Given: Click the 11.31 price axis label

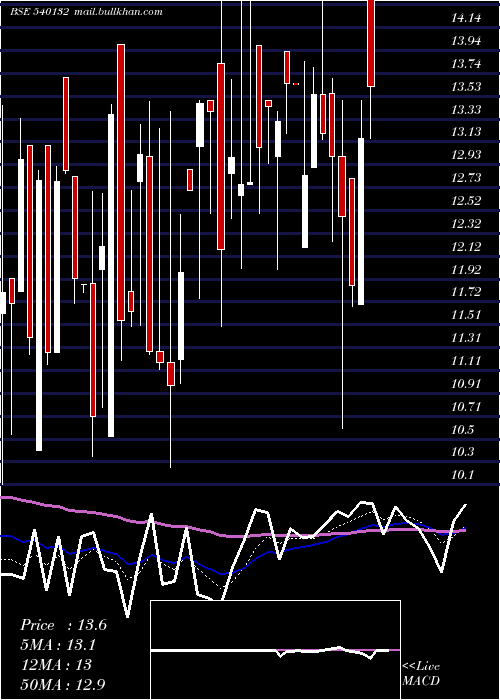Looking at the screenshot, I should pos(466,338).
